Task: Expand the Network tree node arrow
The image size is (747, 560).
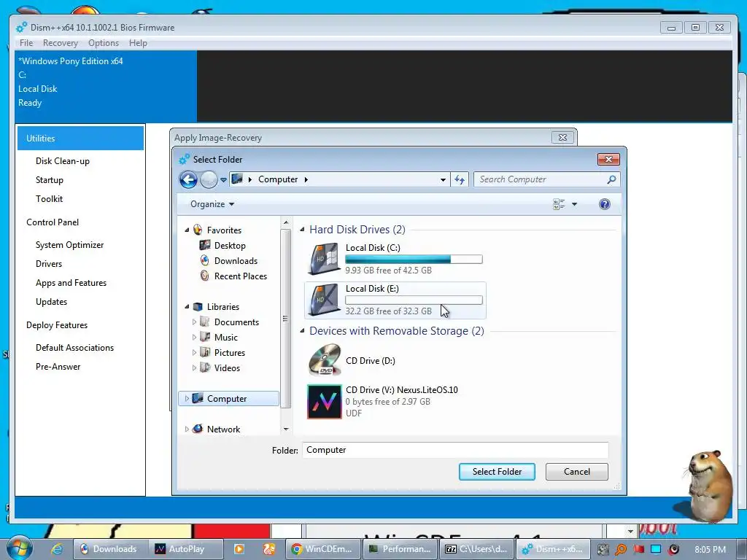Action: pos(187,429)
